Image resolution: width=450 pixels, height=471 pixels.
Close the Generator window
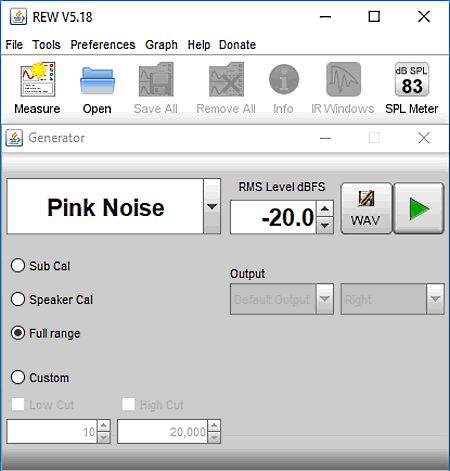(424, 138)
